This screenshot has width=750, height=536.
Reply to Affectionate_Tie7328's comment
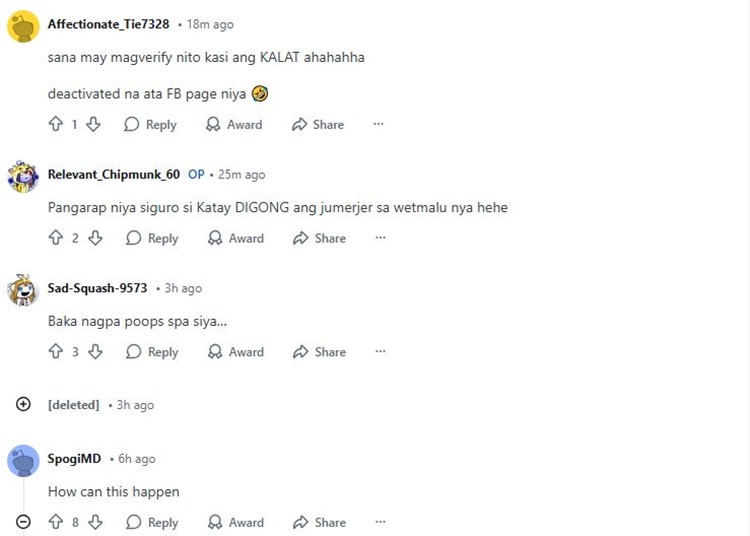tap(151, 124)
